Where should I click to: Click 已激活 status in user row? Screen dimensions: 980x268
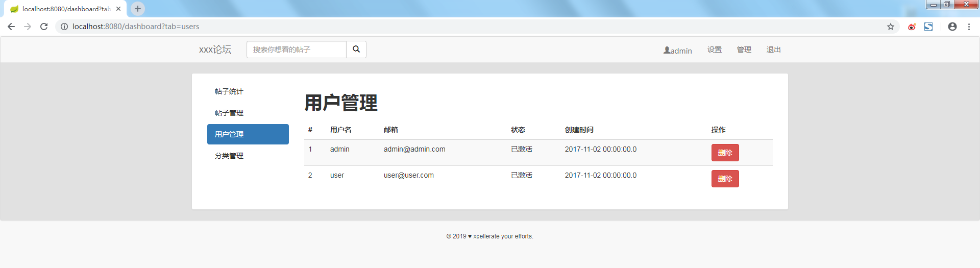(x=522, y=175)
